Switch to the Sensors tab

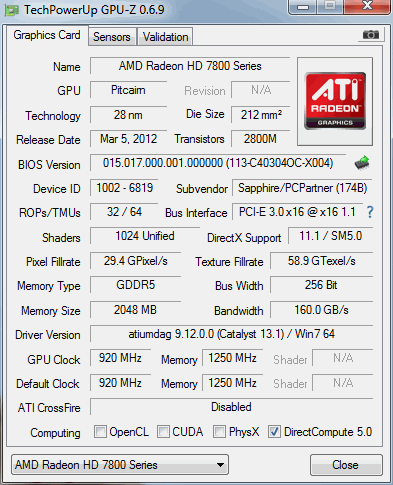(x=112, y=37)
